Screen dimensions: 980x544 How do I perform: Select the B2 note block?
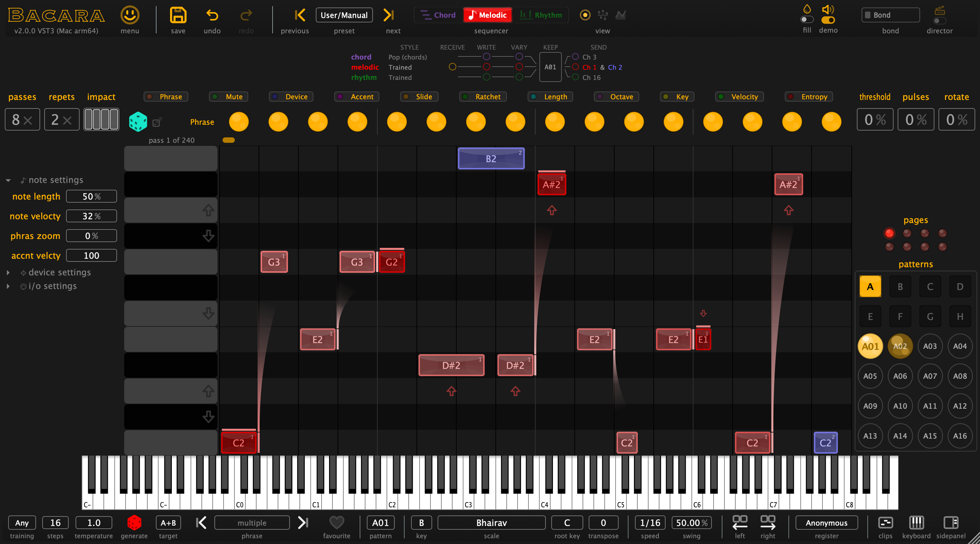(491, 158)
